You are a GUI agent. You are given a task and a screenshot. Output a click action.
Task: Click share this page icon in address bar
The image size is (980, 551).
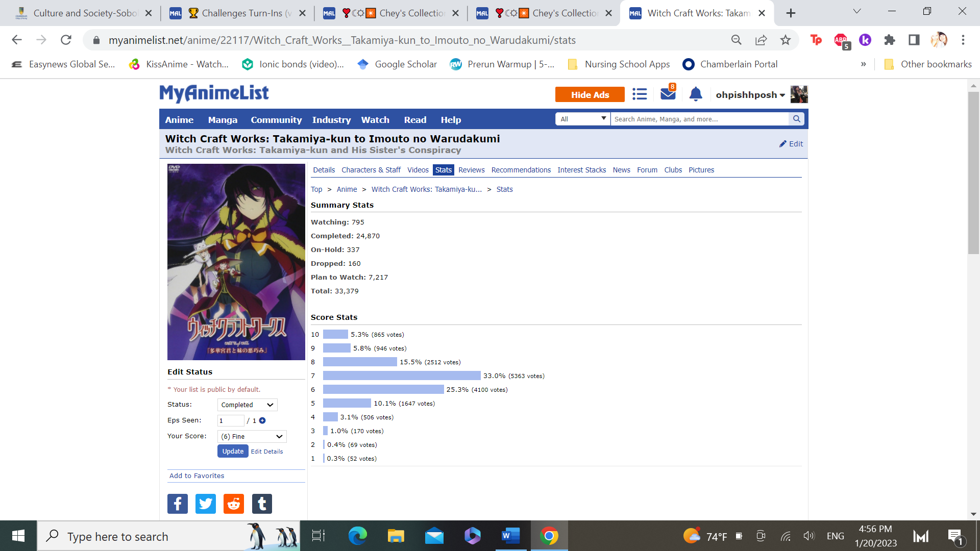pyautogui.click(x=761, y=40)
